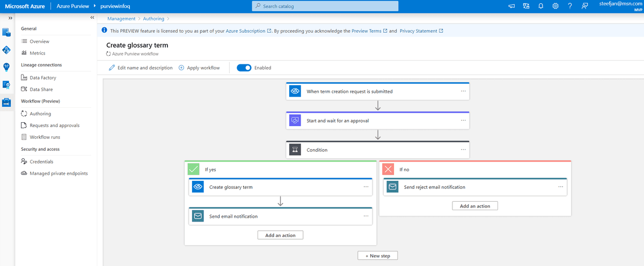
Task: Select the term creation request trigger step
Action: [378, 91]
